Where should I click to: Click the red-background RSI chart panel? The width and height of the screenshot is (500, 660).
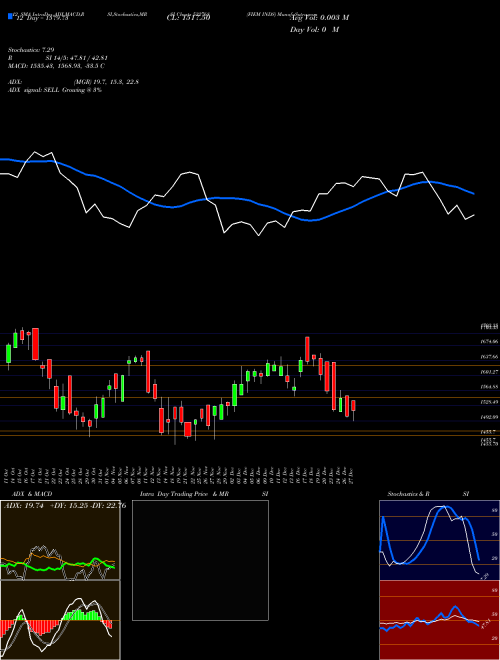(x=439, y=620)
